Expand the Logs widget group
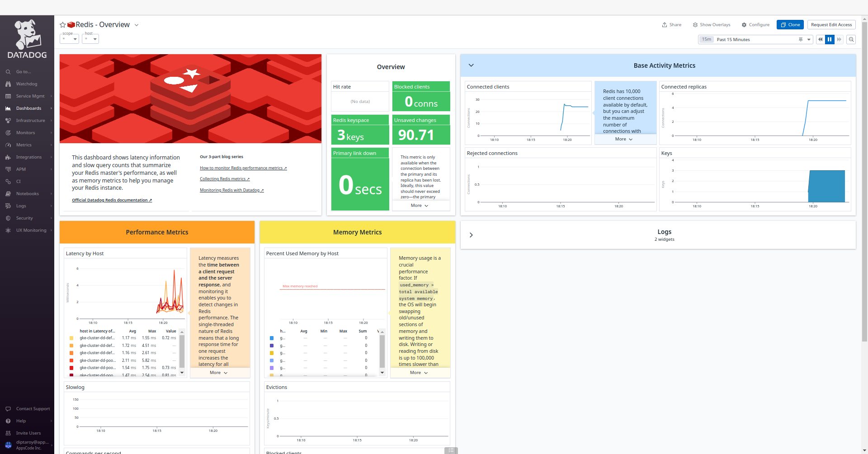 [x=471, y=235]
